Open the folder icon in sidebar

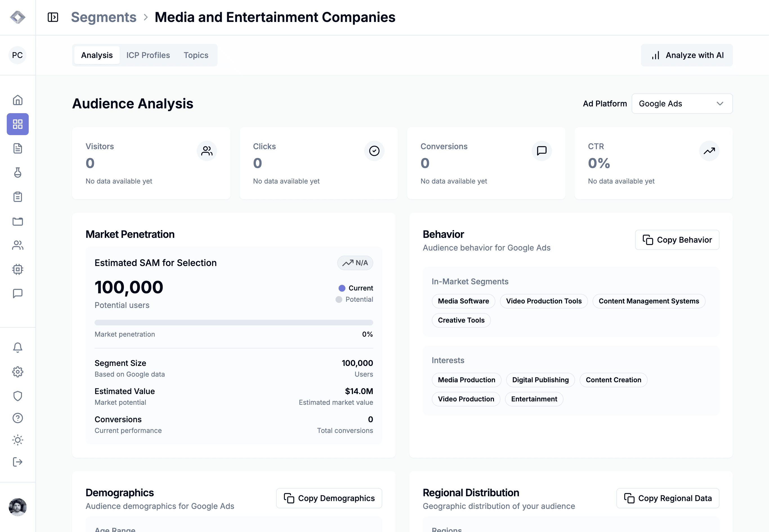(18, 221)
